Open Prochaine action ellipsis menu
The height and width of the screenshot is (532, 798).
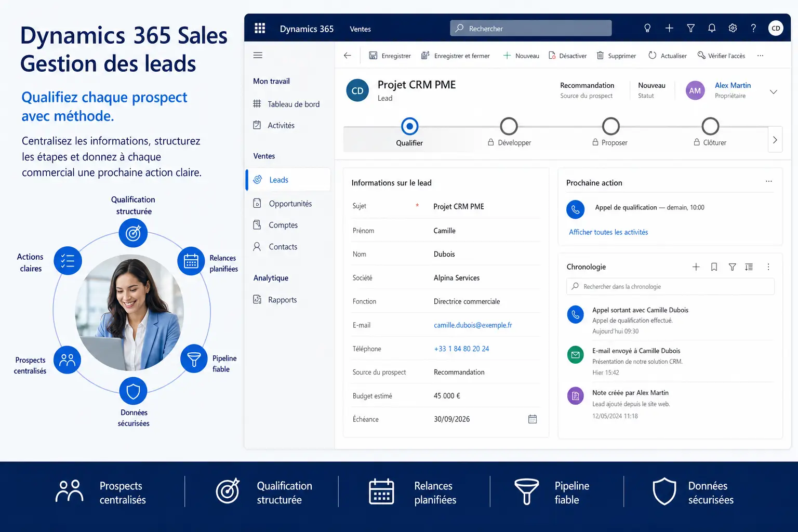tap(768, 181)
